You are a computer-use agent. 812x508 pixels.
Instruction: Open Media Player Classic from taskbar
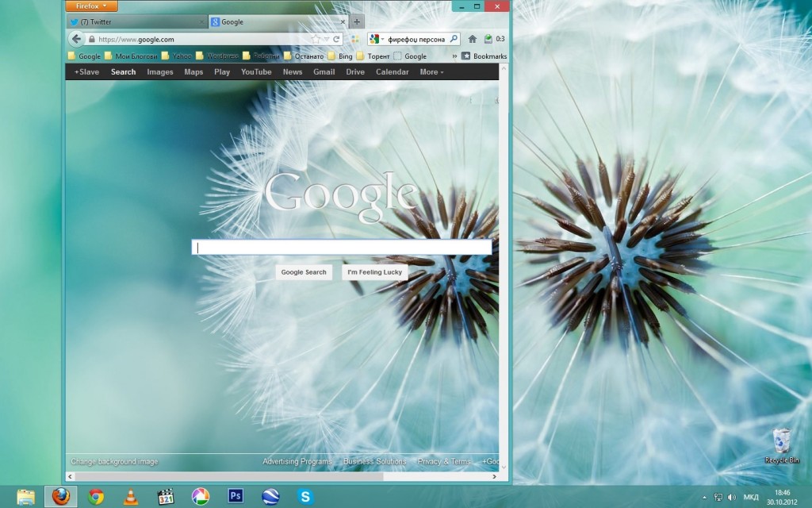tap(166, 497)
